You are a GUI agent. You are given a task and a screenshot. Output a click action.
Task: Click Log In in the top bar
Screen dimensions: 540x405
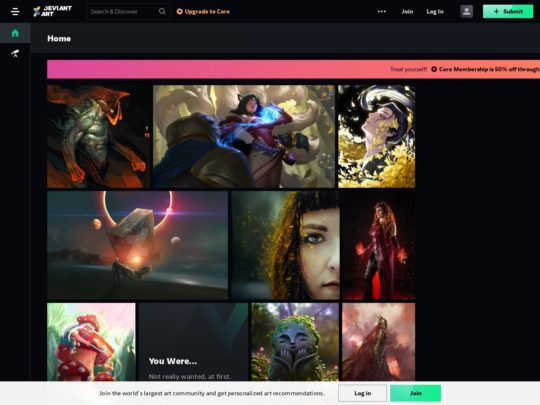click(435, 11)
